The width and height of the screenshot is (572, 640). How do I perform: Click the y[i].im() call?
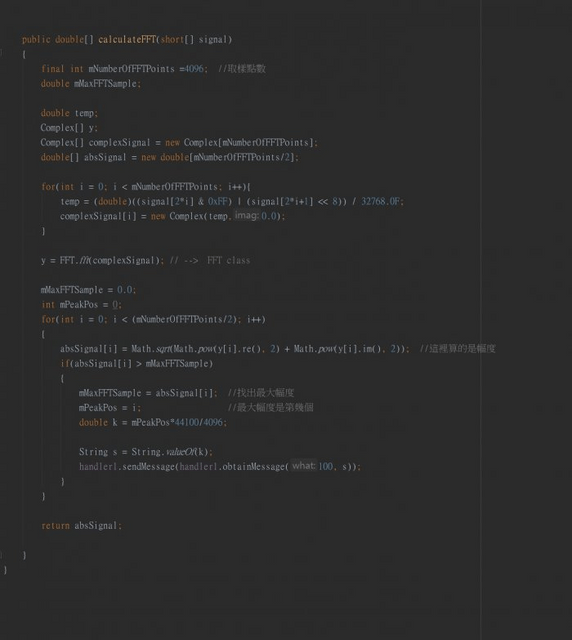point(361,349)
